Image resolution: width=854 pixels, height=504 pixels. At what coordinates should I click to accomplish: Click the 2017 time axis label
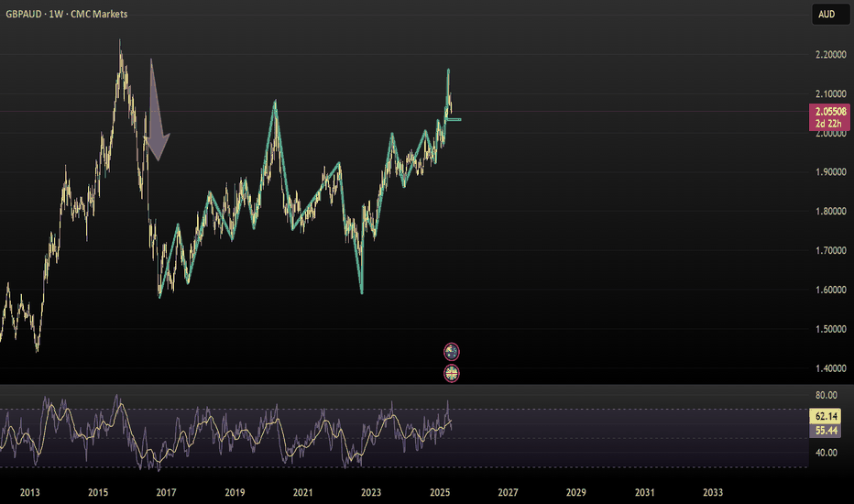click(166, 493)
